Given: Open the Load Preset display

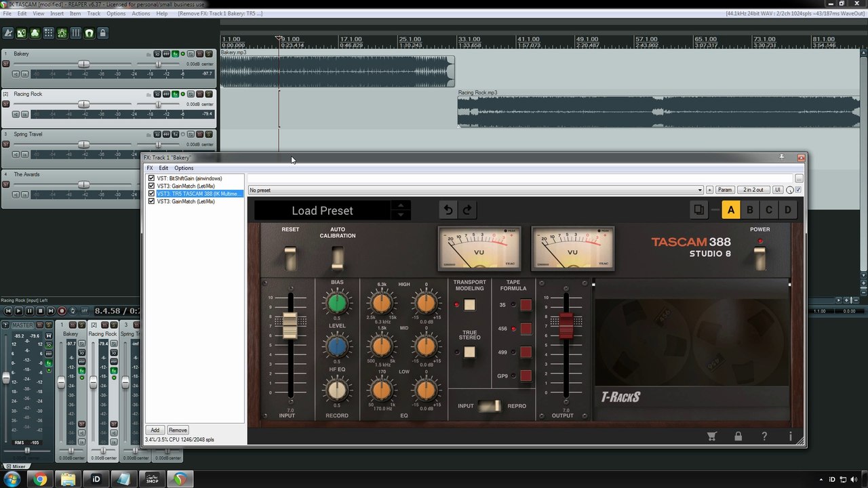Looking at the screenshot, I should pyautogui.click(x=322, y=211).
